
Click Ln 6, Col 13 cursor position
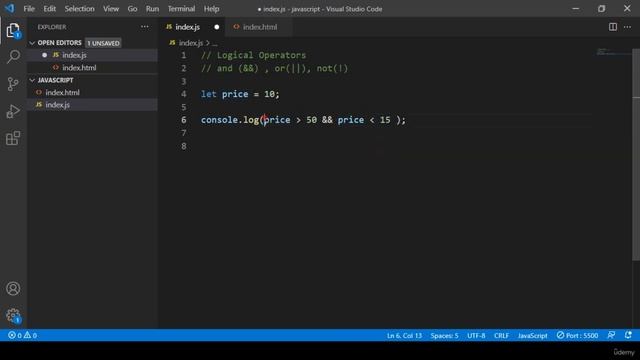(x=404, y=336)
